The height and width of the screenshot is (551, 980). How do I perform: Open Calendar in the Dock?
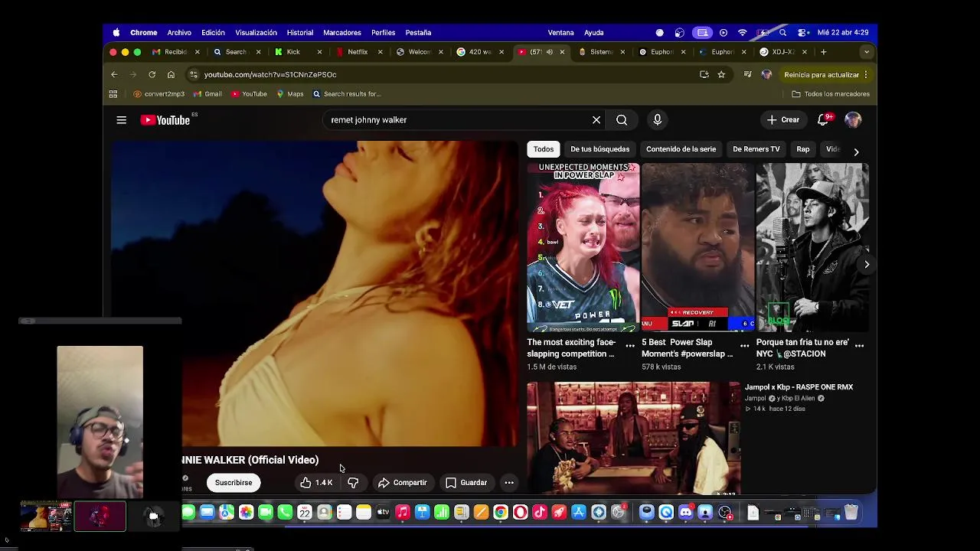pyautogui.click(x=305, y=513)
